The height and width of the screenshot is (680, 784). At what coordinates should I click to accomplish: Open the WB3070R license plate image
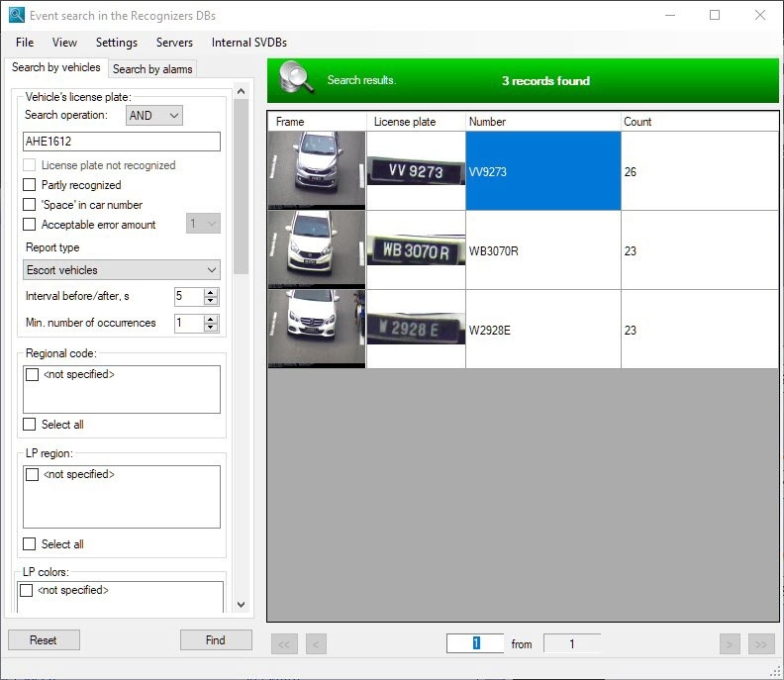(416, 250)
